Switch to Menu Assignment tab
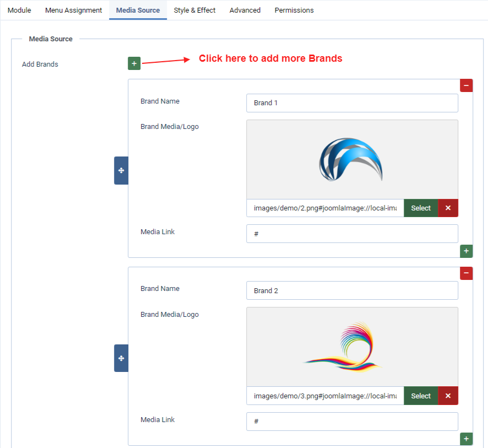 pyautogui.click(x=73, y=10)
